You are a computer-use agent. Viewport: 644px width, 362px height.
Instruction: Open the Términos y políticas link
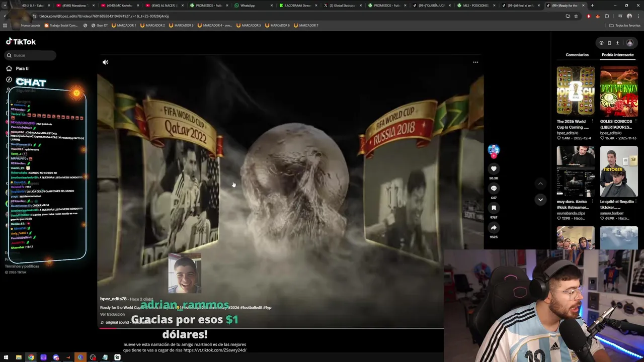tap(22, 266)
